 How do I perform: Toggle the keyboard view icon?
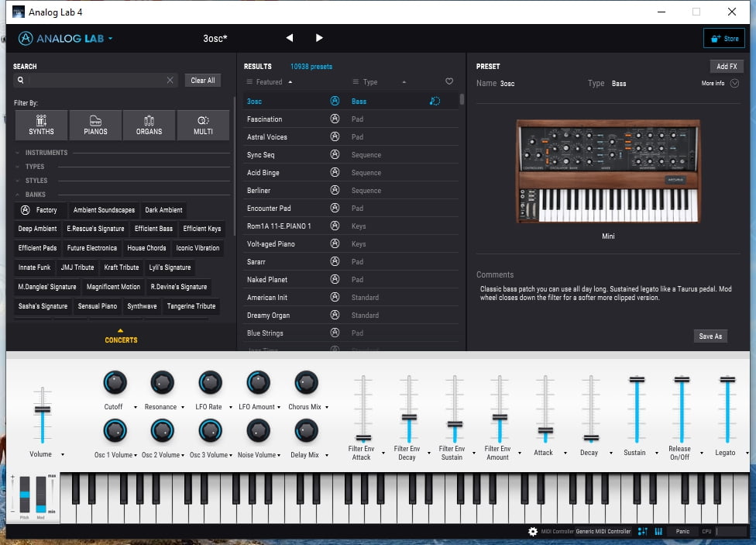(x=658, y=532)
